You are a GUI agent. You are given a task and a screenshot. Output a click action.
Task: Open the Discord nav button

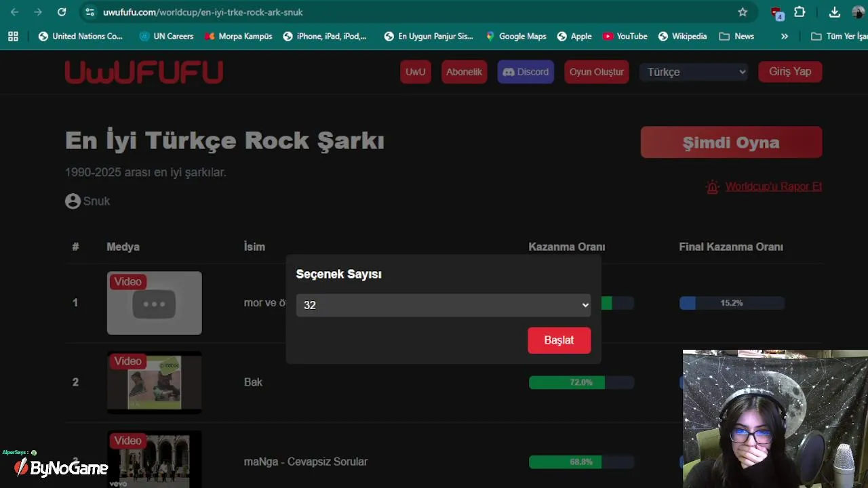point(526,72)
